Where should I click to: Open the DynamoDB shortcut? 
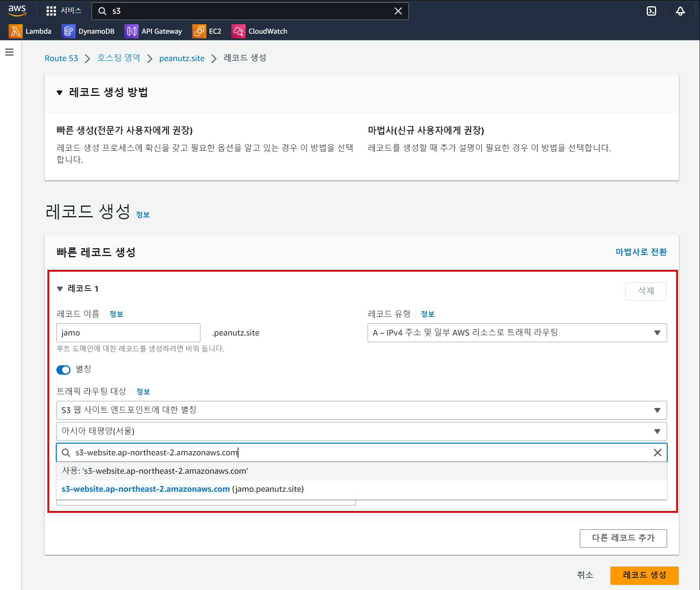tap(88, 31)
